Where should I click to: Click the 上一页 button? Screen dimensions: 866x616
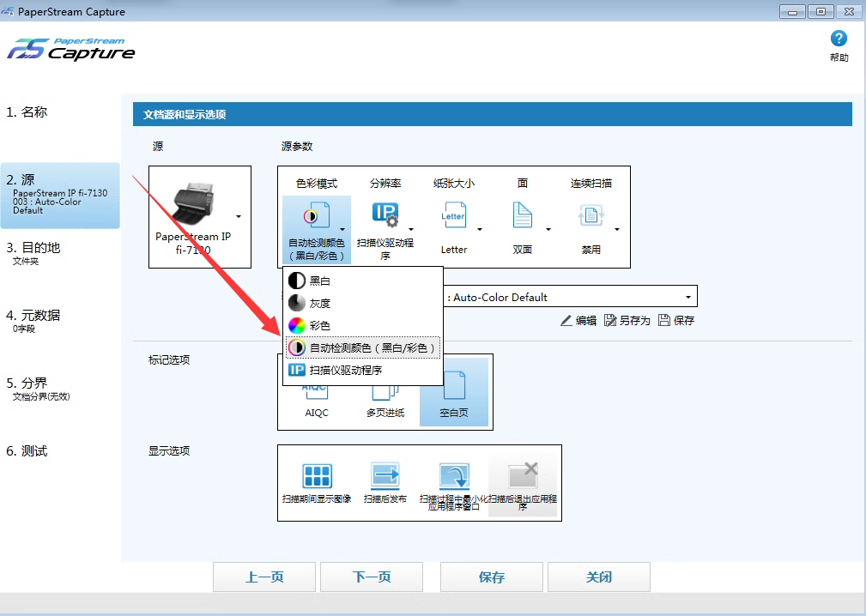264,577
